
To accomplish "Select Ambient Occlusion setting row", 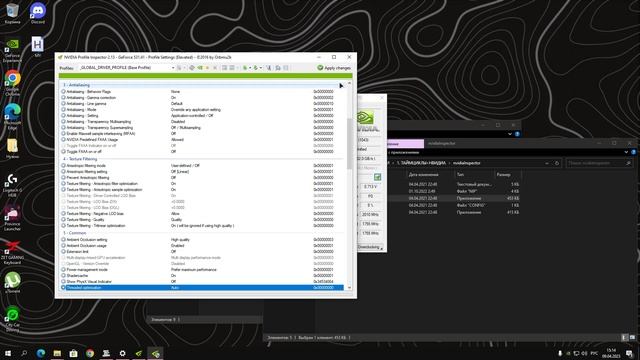I will [202, 240].
